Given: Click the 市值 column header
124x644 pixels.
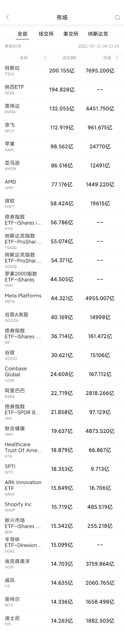Looking at the screenshot, I should 107,58.
